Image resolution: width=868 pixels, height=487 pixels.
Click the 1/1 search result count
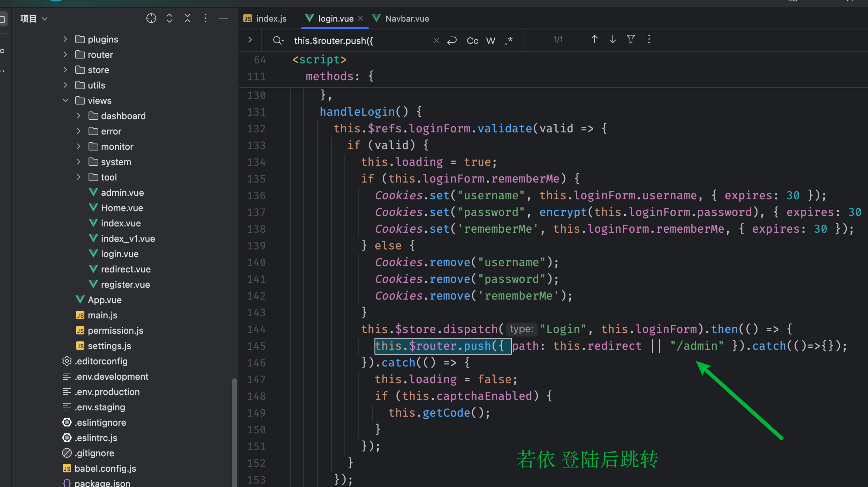pyautogui.click(x=558, y=39)
